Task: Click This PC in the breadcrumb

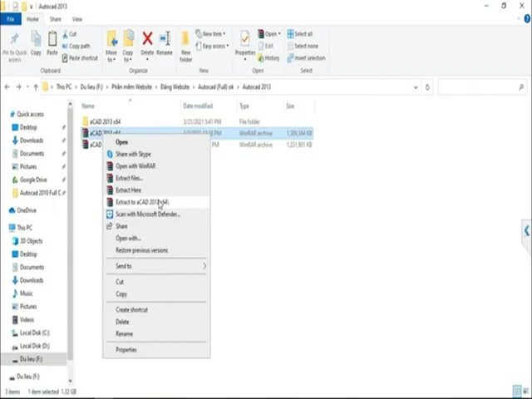Action: point(64,87)
